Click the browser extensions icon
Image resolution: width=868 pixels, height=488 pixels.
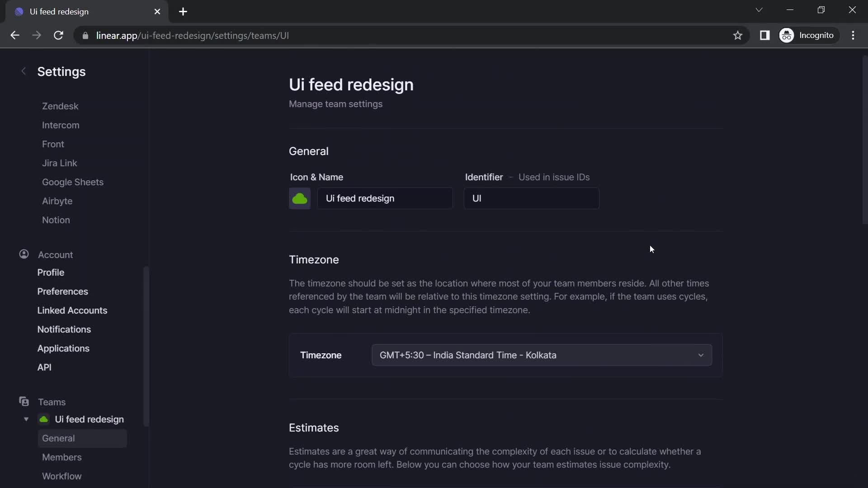pos(764,35)
